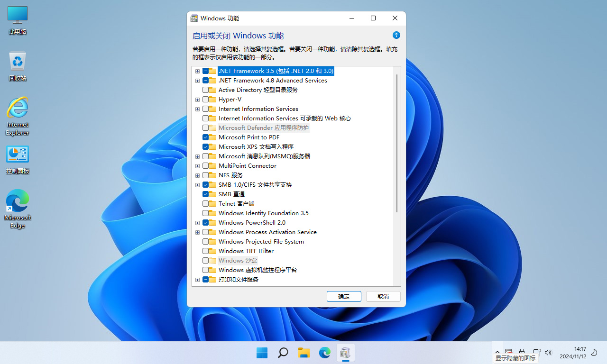Image resolution: width=607 pixels, height=364 pixels.
Task: Check Windows Identity Foundation 3.5 checkbox
Action: click(x=205, y=213)
